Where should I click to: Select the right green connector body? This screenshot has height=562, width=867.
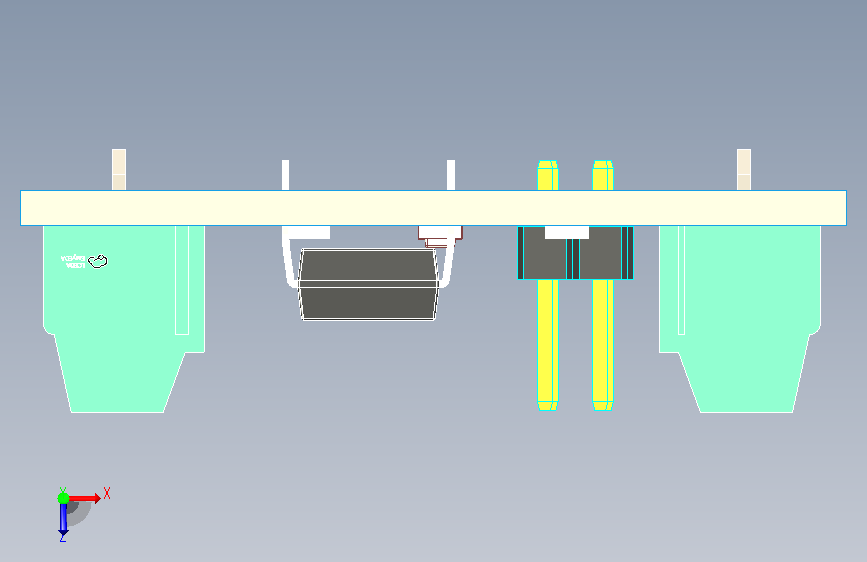(x=740, y=319)
